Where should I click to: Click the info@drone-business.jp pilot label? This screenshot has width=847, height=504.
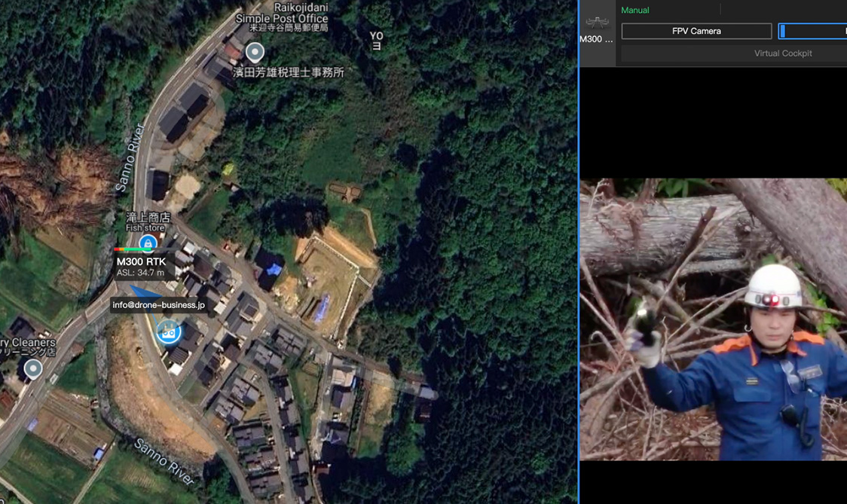pyautogui.click(x=158, y=305)
